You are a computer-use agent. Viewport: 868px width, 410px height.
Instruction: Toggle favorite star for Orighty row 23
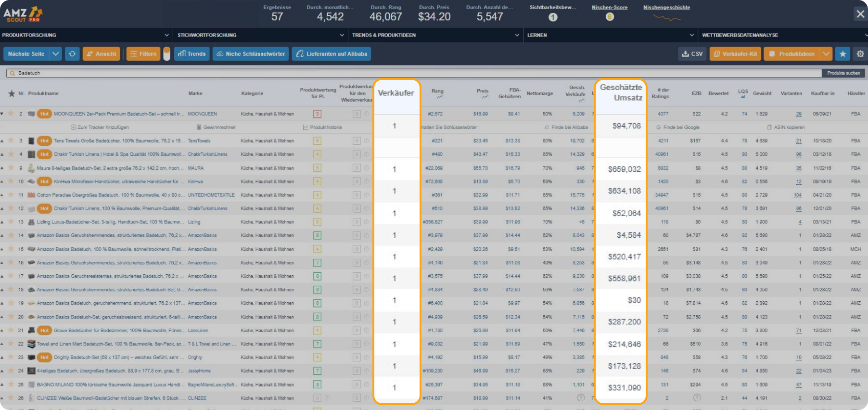[x=10, y=357]
